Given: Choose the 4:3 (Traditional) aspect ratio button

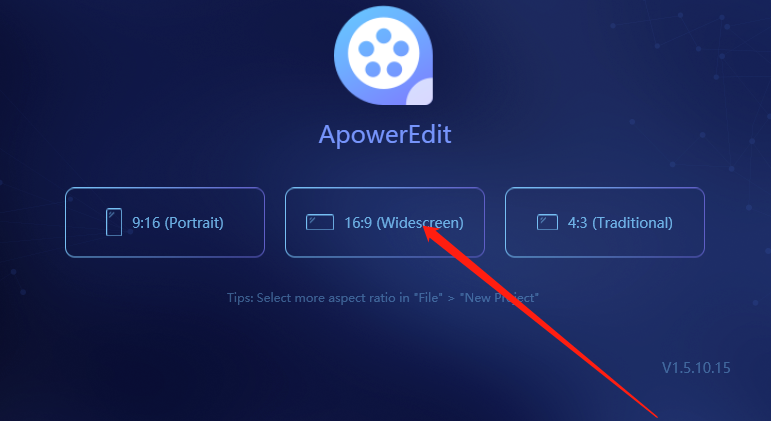Looking at the screenshot, I should pyautogui.click(x=605, y=222).
